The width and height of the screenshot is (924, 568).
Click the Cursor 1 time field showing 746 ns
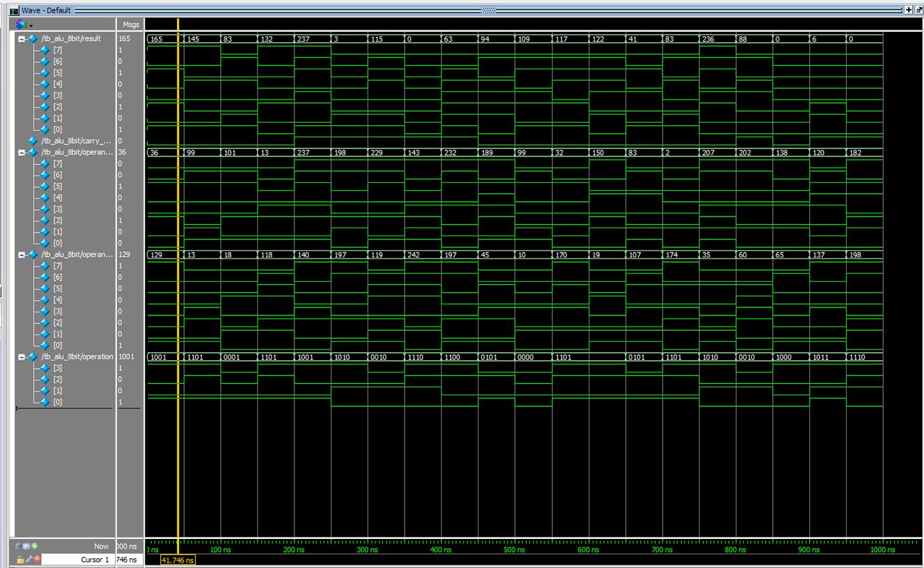(129, 558)
